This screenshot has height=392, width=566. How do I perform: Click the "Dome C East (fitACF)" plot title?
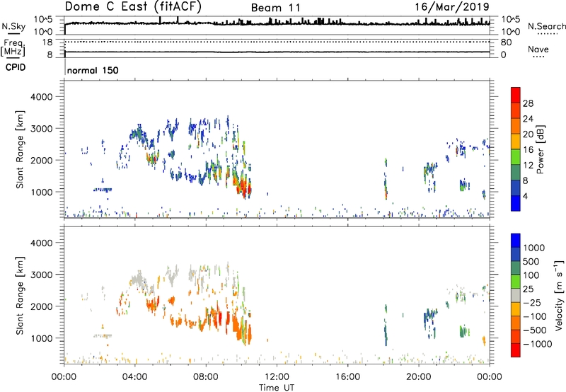[133, 6]
